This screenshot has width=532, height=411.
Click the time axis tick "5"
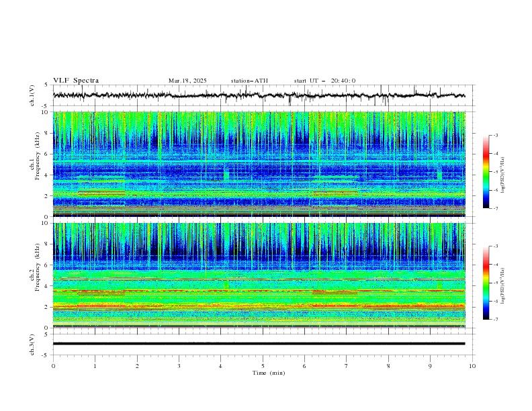(x=263, y=366)
